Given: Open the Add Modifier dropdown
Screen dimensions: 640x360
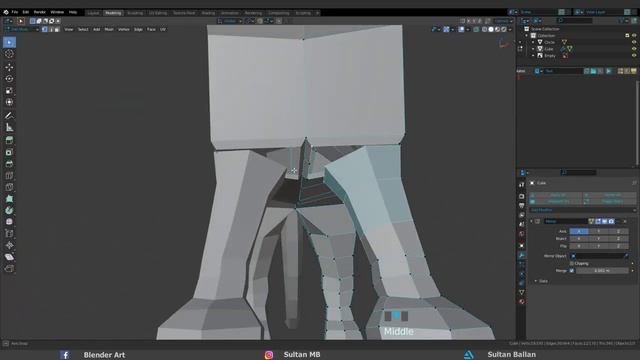Looking at the screenshot, I should (x=582, y=210).
